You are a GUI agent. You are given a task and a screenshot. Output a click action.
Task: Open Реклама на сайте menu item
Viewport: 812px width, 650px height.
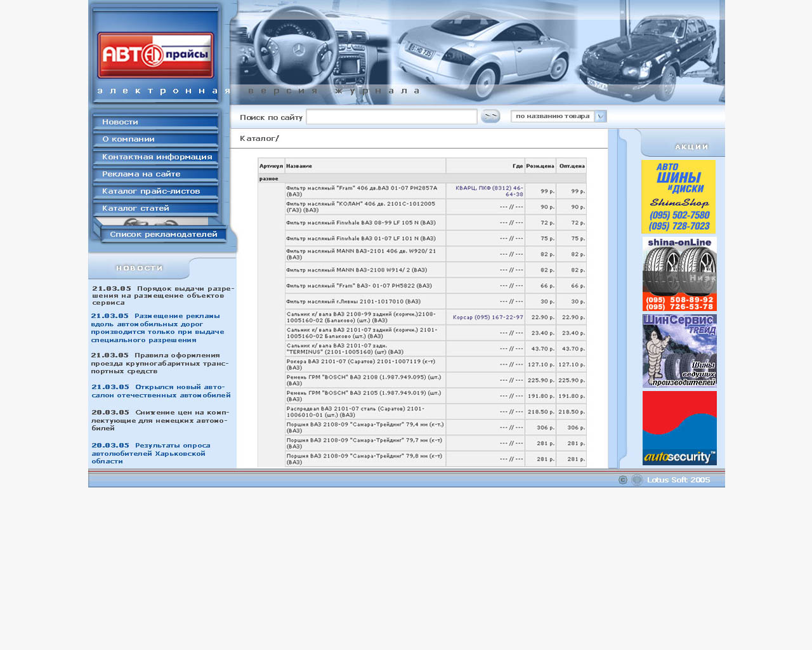pos(155,174)
